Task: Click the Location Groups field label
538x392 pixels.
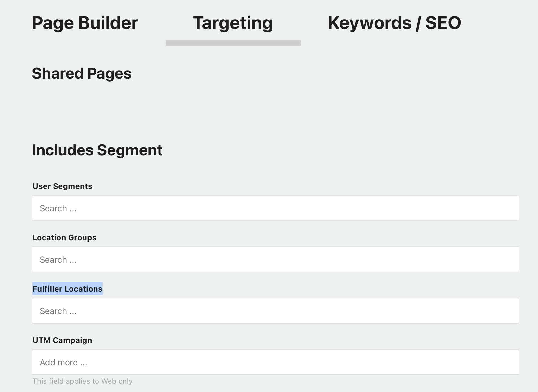Action: (x=64, y=238)
